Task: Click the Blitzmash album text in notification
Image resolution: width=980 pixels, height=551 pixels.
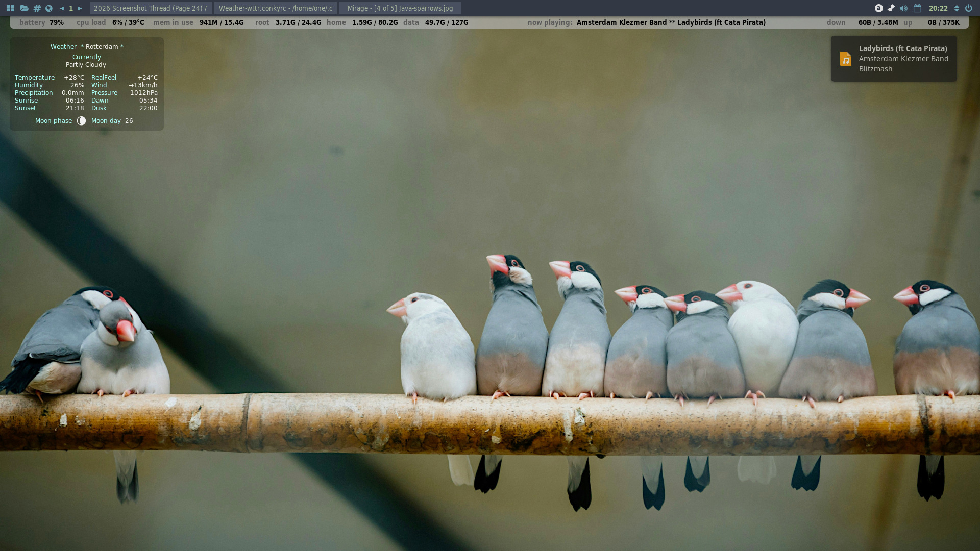Action: [875, 69]
